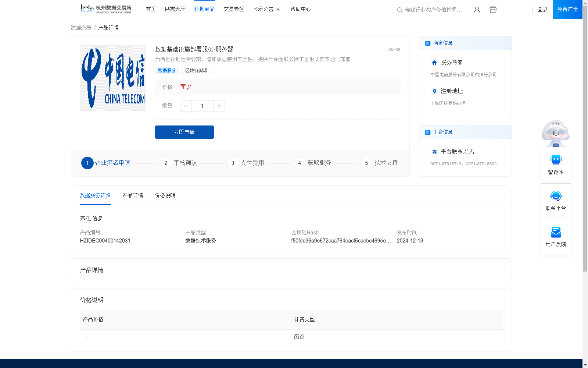This screenshot has height=368, width=588.
Task: Open 数据商品 in the navigation
Action: (x=204, y=9)
